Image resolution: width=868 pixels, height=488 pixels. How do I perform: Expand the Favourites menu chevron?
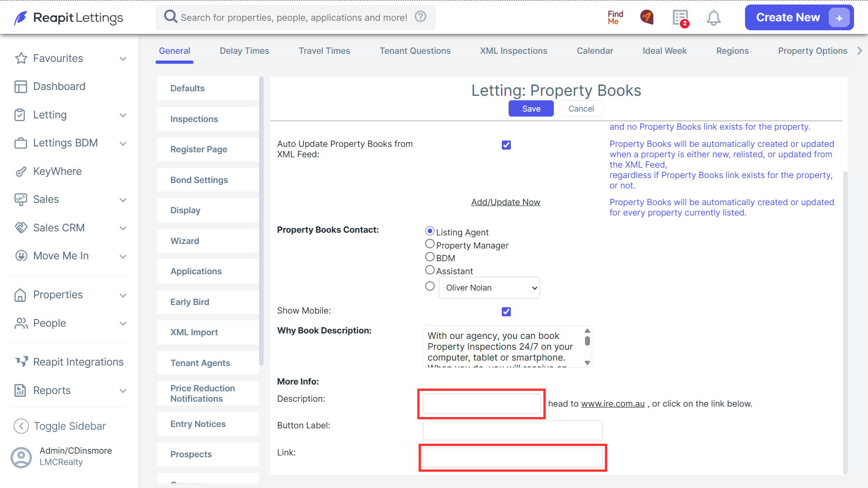[123, 59]
